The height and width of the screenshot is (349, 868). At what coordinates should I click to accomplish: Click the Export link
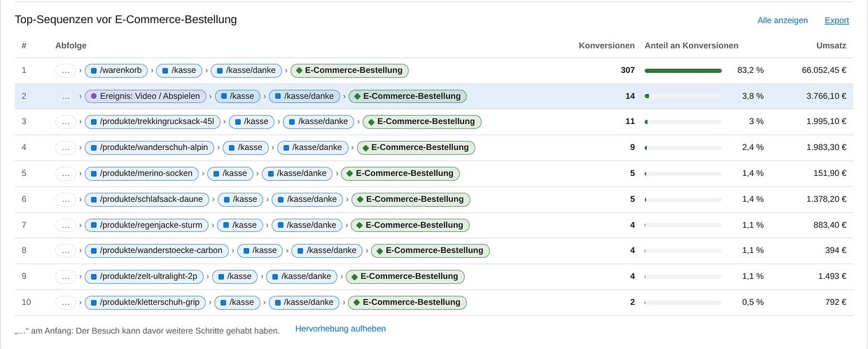(x=836, y=20)
